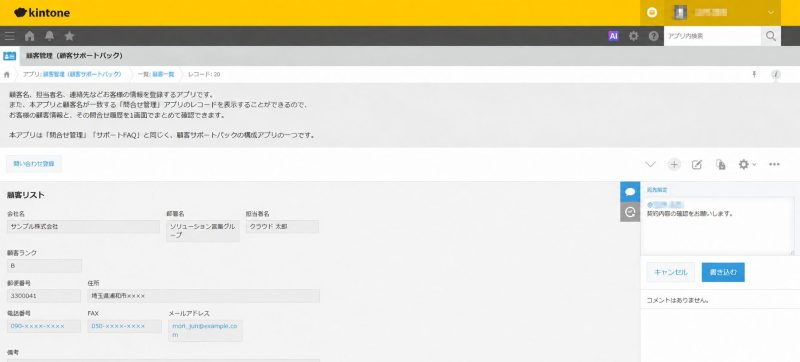Click the 書き込む post button
The width and height of the screenshot is (800, 362).
point(723,272)
